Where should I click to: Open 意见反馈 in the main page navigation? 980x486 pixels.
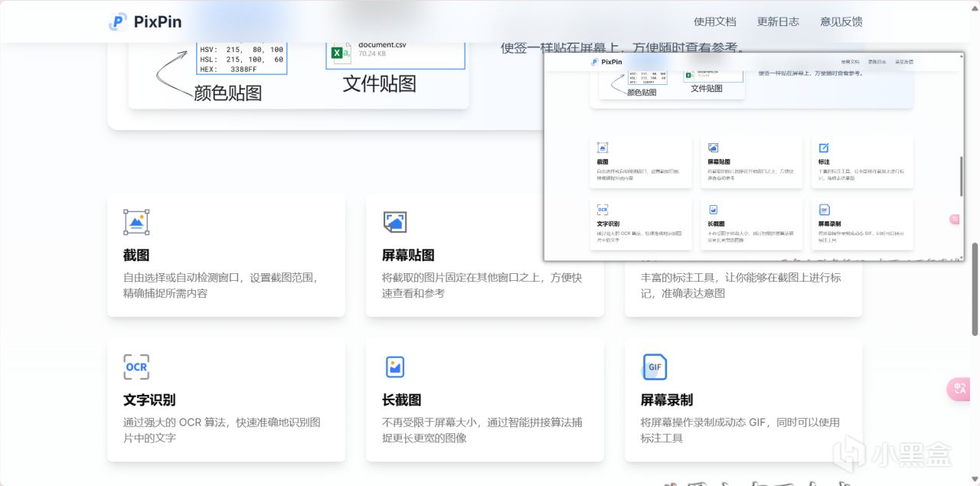841,21
